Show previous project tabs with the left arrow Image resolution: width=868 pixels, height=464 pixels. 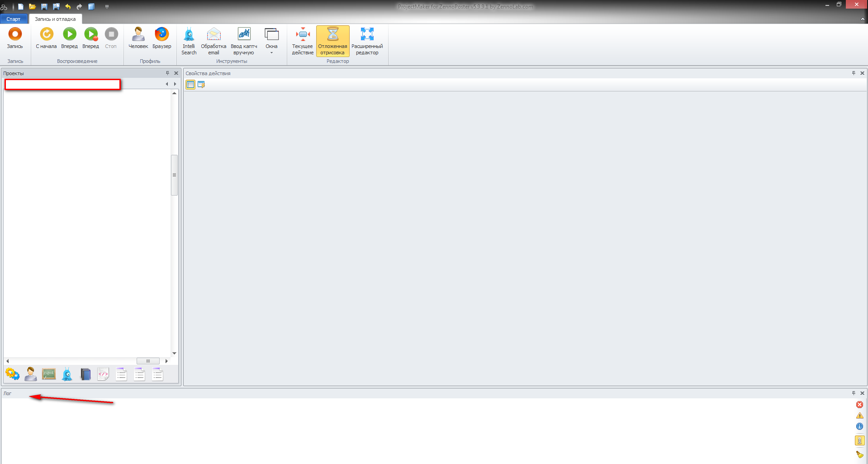click(x=167, y=84)
